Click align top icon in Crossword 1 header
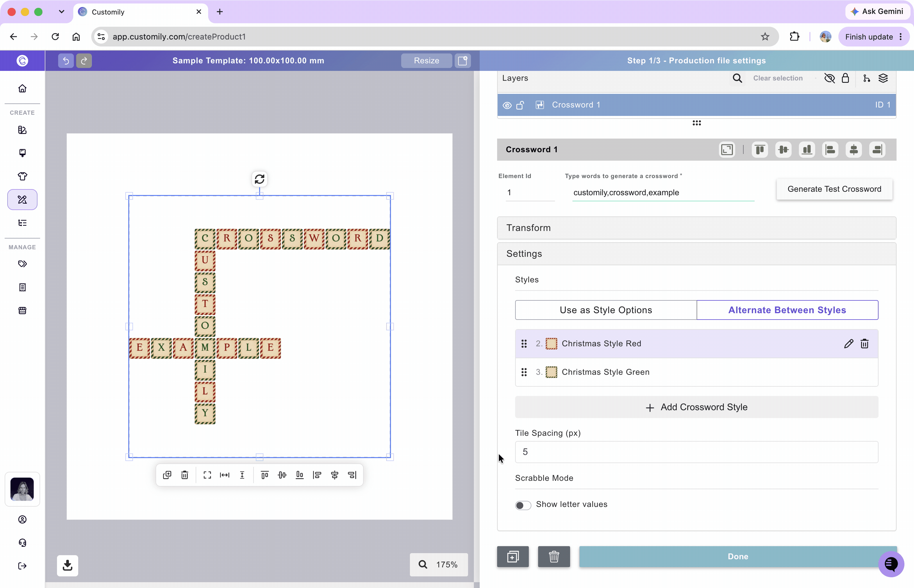The width and height of the screenshot is (914, 588). tap(760, 150)
